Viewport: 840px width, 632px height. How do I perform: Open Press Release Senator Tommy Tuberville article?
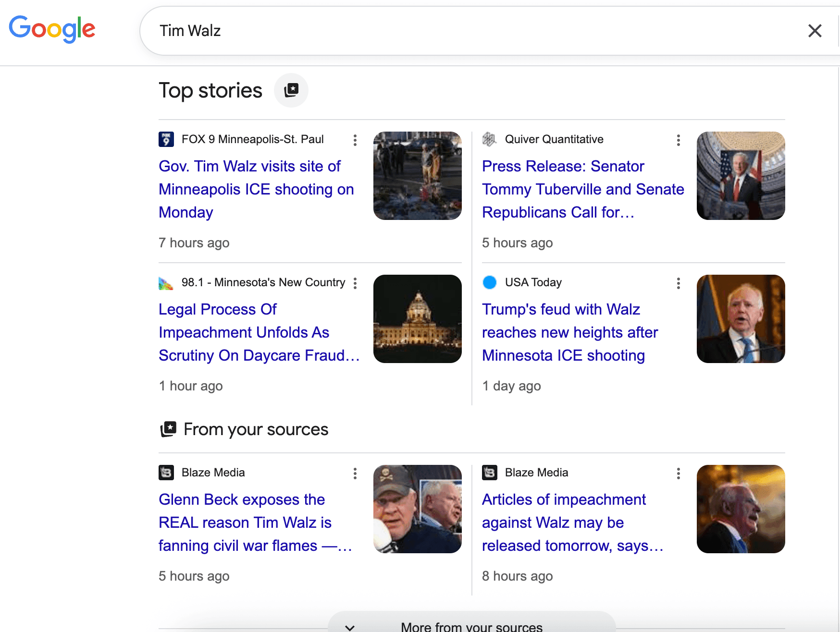pyautogui.click(x=582, y=189)
